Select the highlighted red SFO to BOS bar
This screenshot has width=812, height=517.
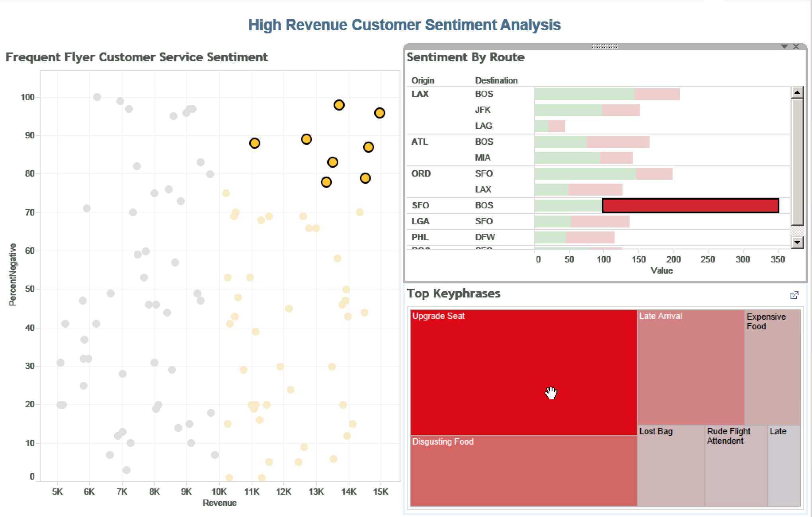coord(690,206)
